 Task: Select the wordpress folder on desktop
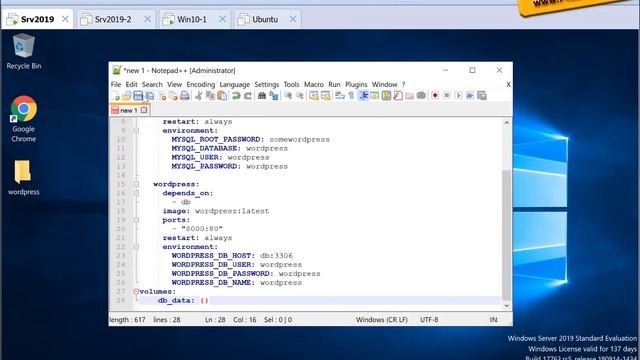[23, 178]
